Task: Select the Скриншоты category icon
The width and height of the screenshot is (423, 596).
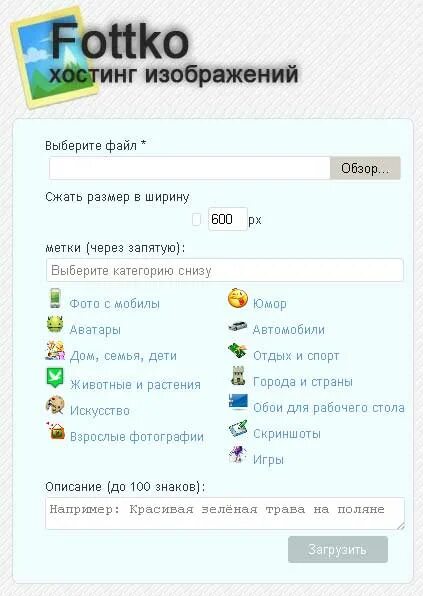Action: pyautogui.click(x=238, y=429)
